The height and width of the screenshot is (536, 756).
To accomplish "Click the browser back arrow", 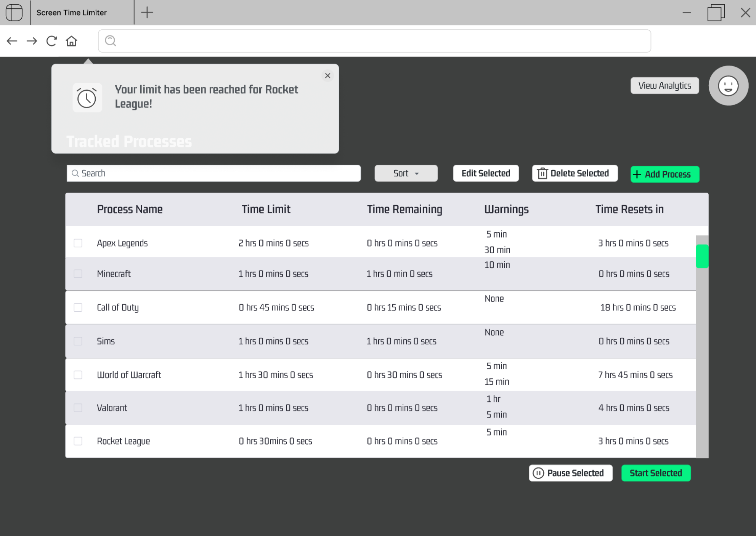I will click(x=12, y=41).
